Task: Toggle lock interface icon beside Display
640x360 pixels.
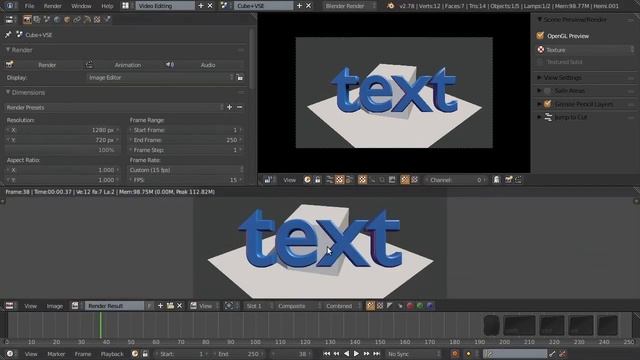Action: point(240,77)
